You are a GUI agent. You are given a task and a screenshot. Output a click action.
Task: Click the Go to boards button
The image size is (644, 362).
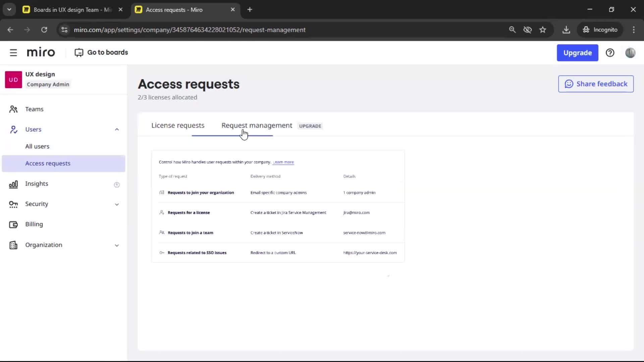click(101, 52)
